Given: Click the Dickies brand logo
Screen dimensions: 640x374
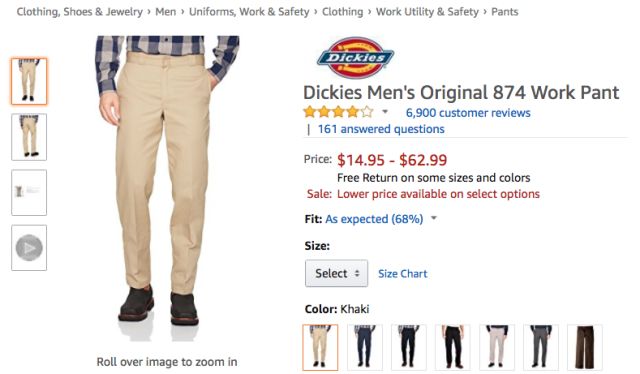Looking at the screenshot, I should (x=355, y=58).
